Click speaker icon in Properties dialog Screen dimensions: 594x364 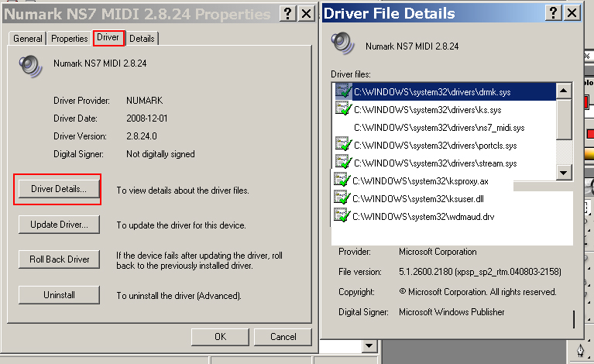point(30,66)
